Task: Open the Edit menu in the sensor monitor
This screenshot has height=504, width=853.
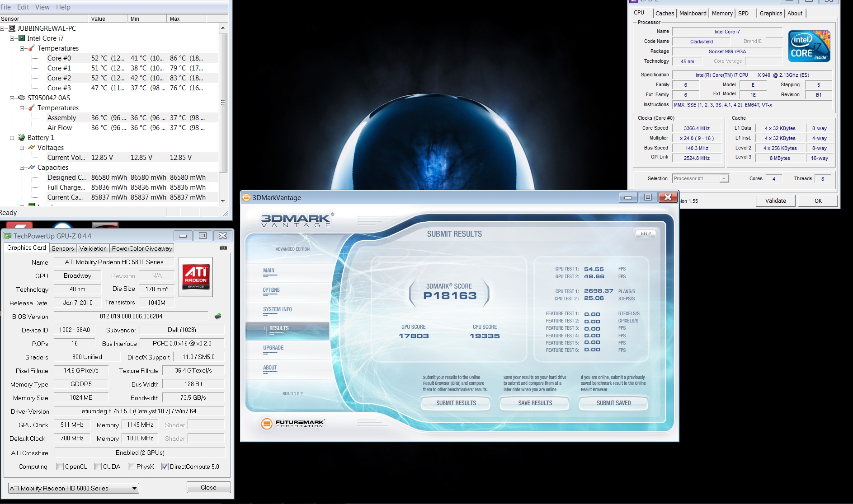Action: [23, 7]
